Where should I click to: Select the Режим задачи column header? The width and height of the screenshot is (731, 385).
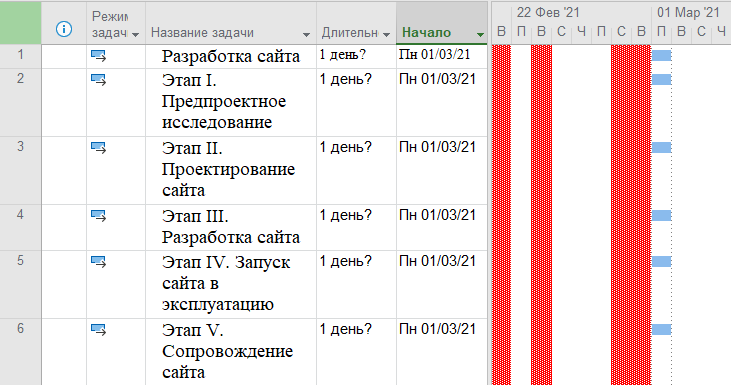[x=116, y=23]
